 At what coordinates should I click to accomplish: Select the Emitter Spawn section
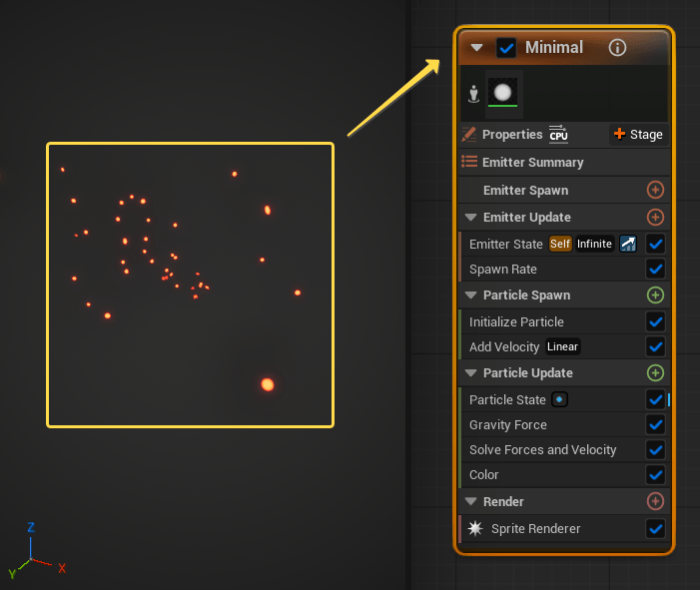click(525, 190)
